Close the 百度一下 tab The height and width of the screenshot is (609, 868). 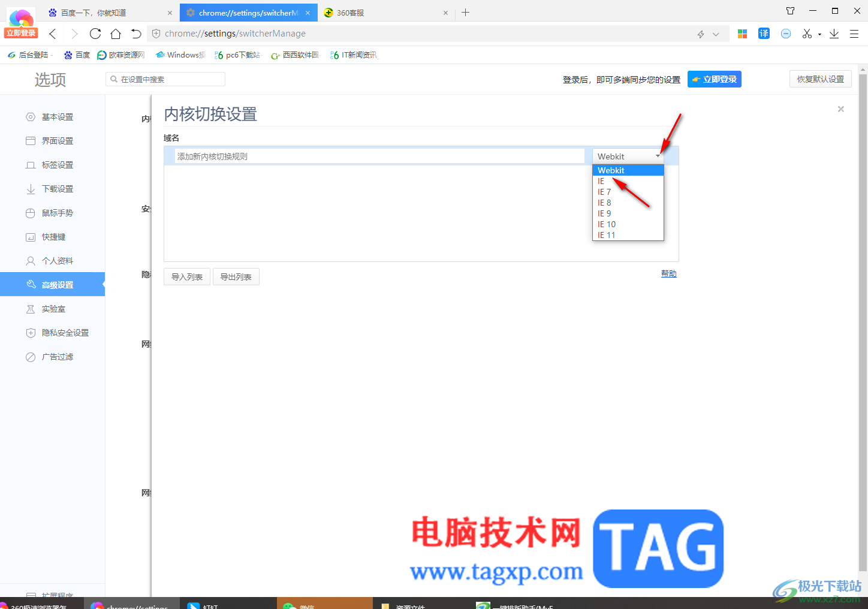point(170,13)
